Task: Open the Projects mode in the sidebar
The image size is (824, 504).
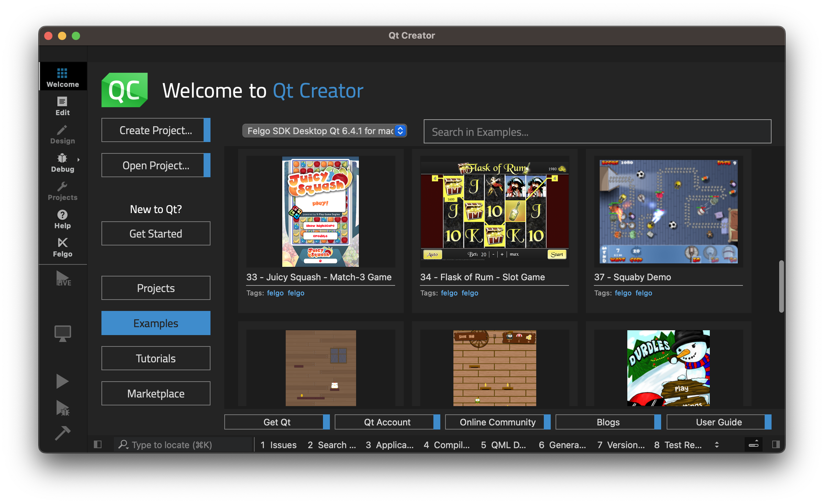Action: coord(62,191)
